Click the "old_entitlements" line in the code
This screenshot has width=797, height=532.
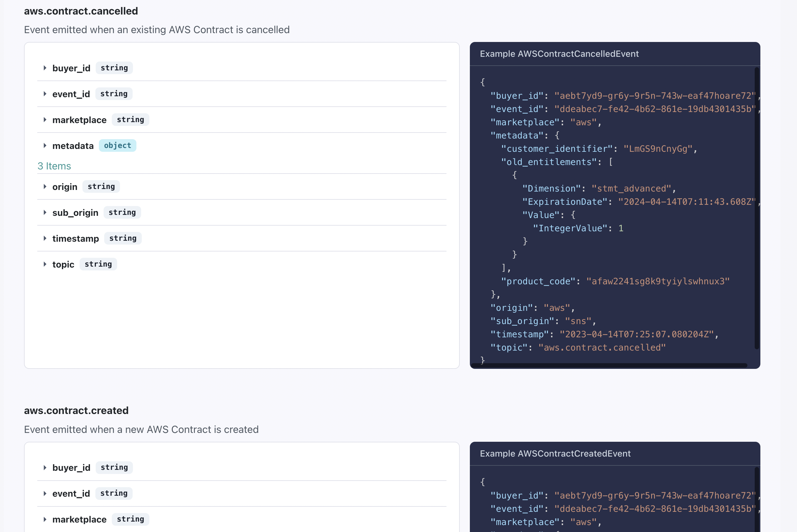(x=557, y=162)
